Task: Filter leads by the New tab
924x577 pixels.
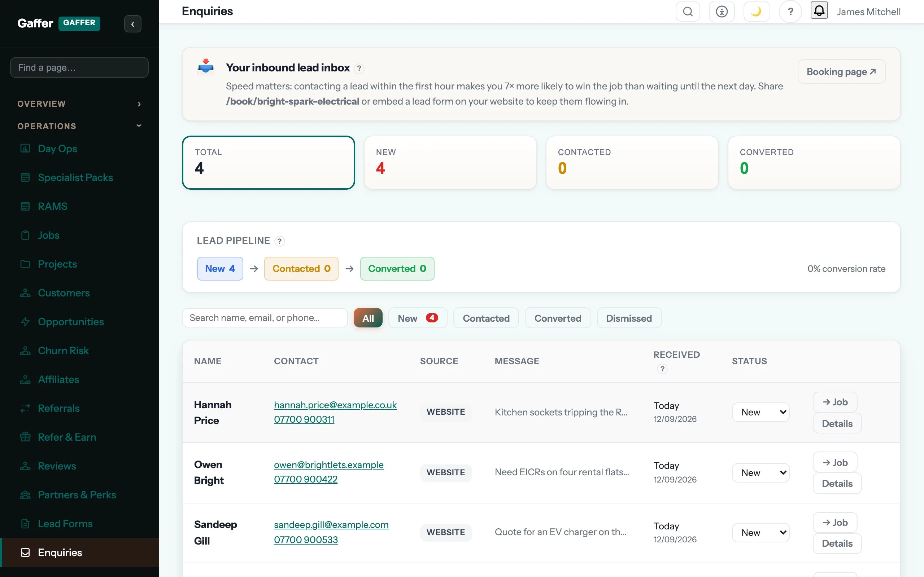Action: [418, 318]
